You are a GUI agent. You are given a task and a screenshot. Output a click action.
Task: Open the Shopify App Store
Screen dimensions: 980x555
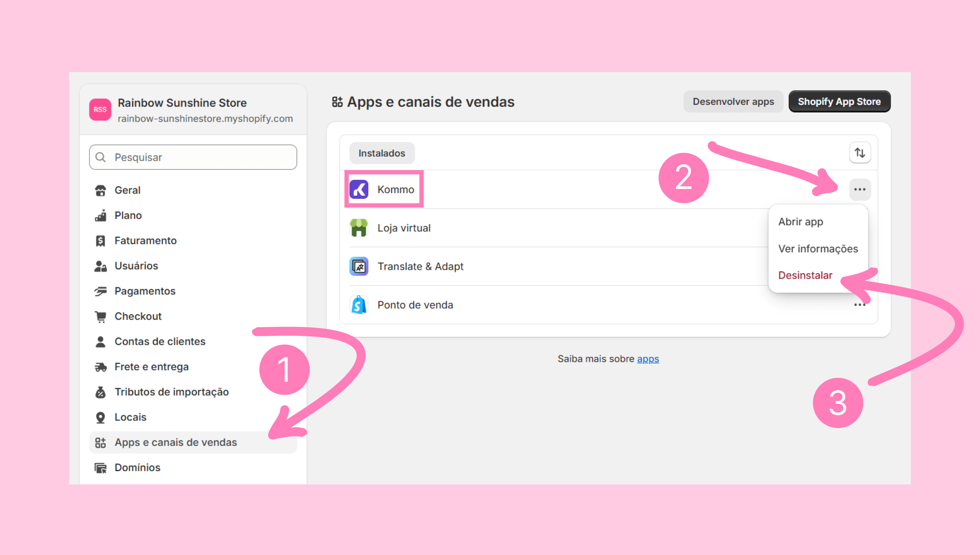pos(839,102)
